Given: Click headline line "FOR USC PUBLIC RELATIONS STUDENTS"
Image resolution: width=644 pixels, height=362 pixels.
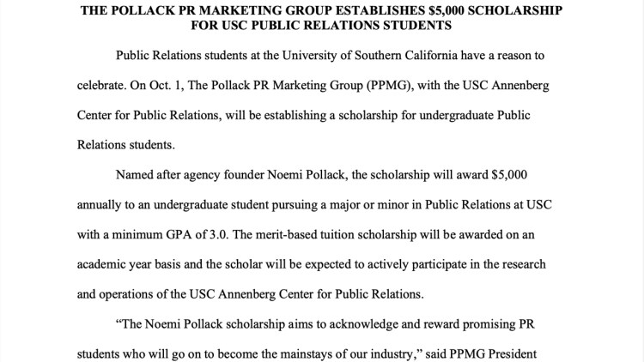Looking at the screenshot, I should click(323, 27).
